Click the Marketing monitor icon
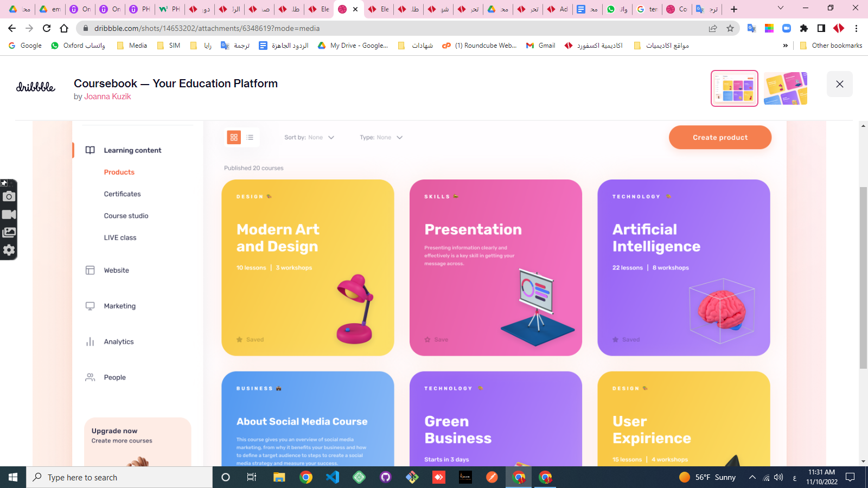 [x=90, y=306]
